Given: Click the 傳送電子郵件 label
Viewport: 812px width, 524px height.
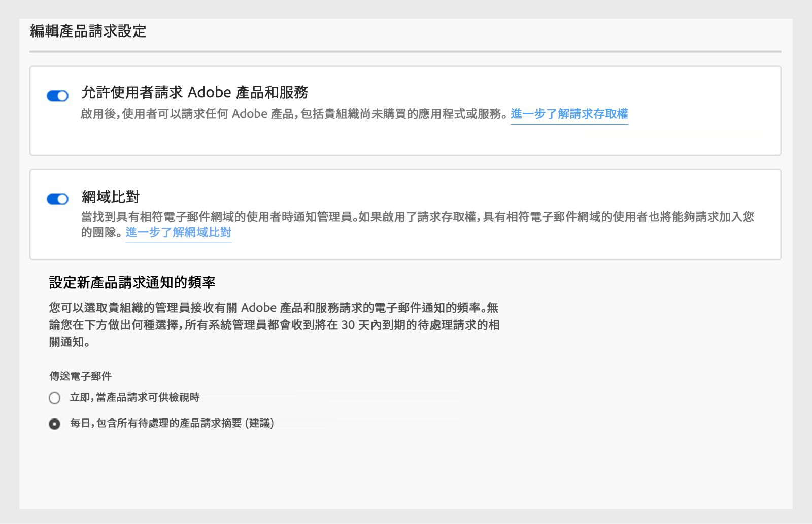Looking at the screenshot, I should tap(80, 376).
